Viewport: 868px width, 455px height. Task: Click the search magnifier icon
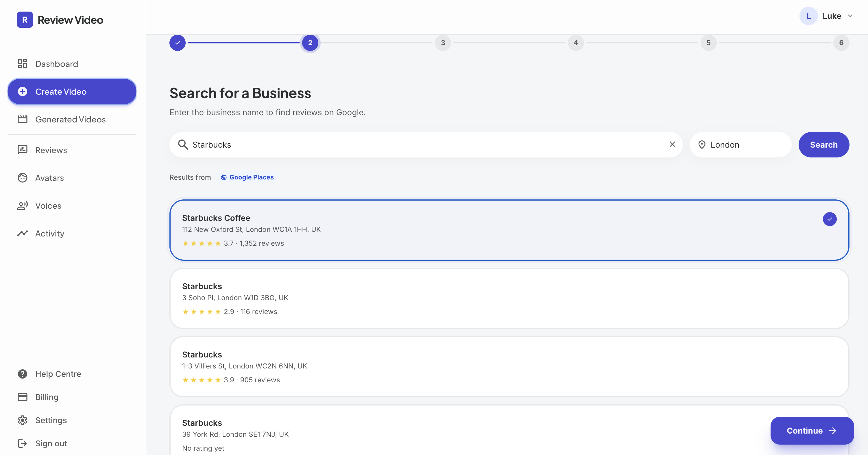[183, 144]
